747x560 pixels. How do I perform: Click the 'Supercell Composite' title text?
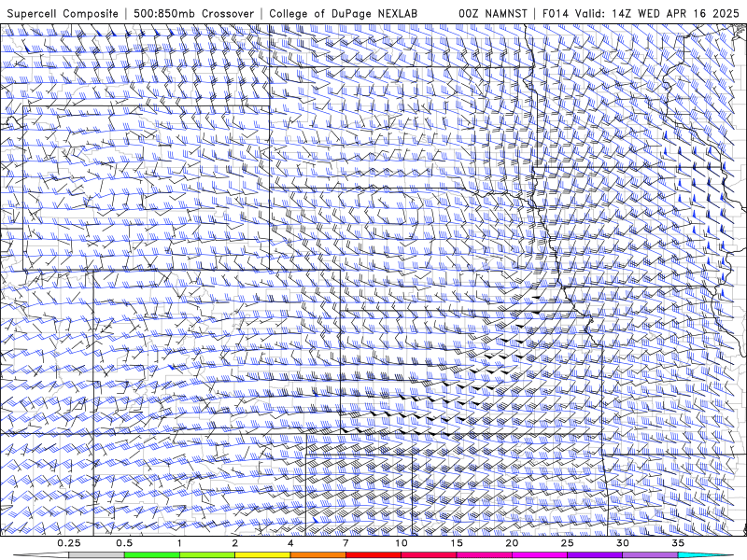tap(63, 13)
